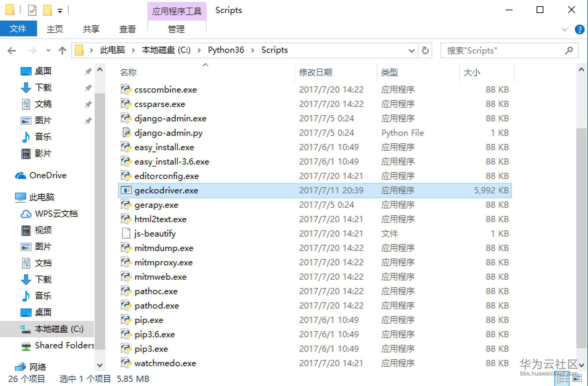
Task: Click the help question mark icon
Action: (x=579, y=29)
